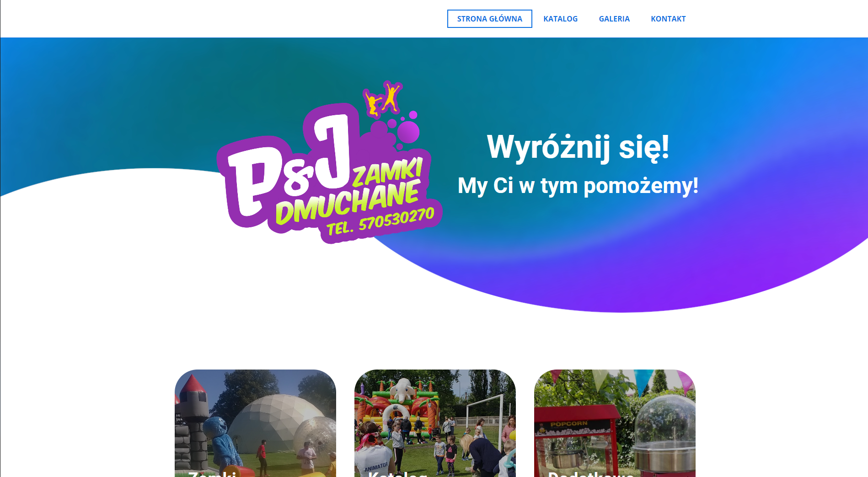Open the Katalog card with elephant slide

pyautogui.click(x=435, y=423)
